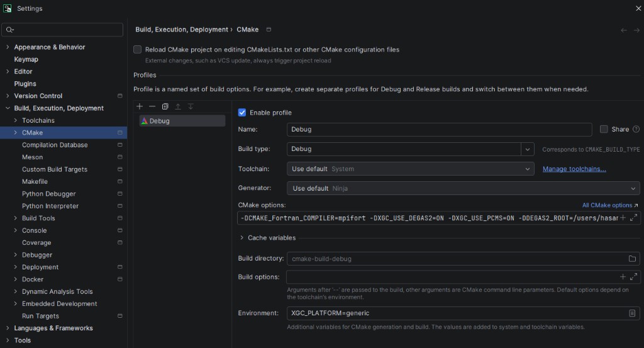644x348 pixels.
Task: Select the Debug profile in list
Action: [x=182, y=121]
